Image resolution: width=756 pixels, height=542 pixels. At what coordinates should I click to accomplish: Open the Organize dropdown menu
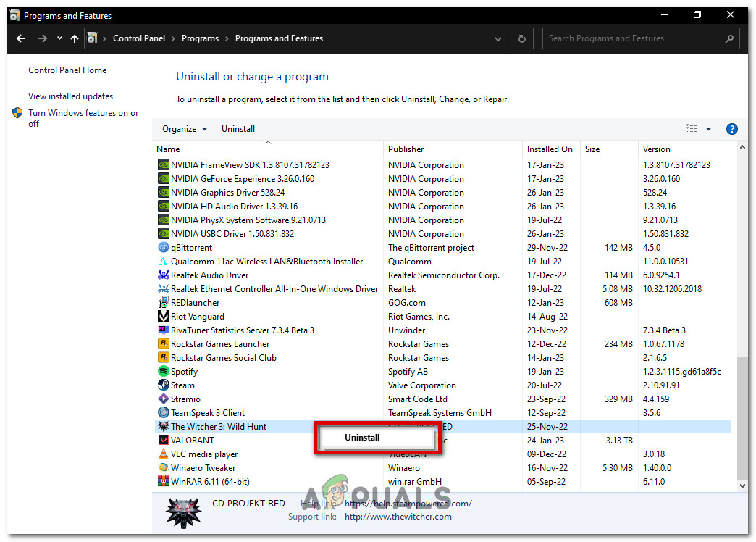tap(185, 129)
